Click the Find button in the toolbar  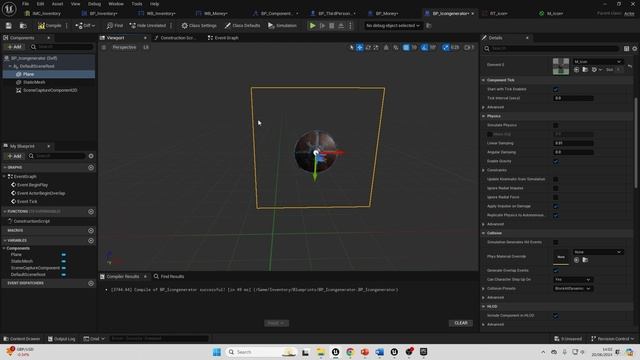[x=115, y=26]
